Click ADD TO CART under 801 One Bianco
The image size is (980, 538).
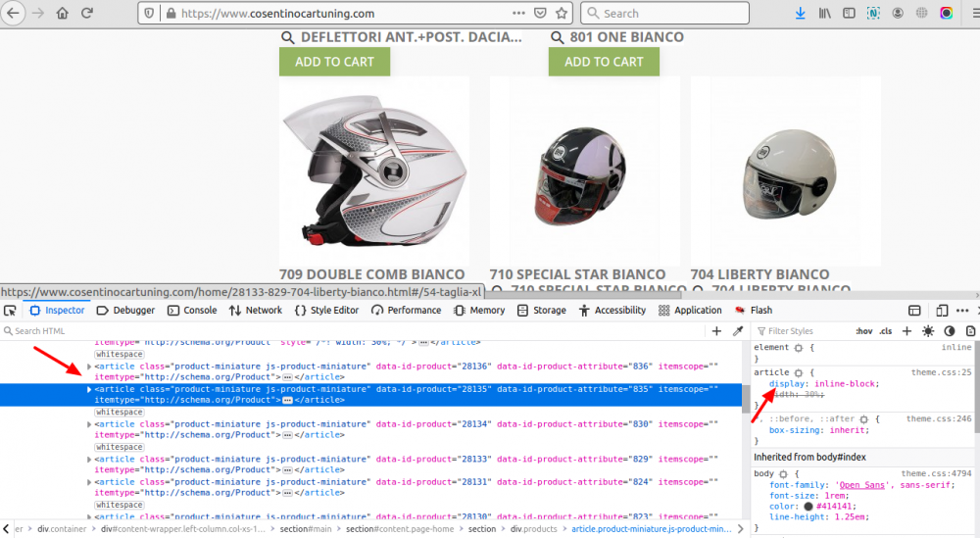pos(604,62)
